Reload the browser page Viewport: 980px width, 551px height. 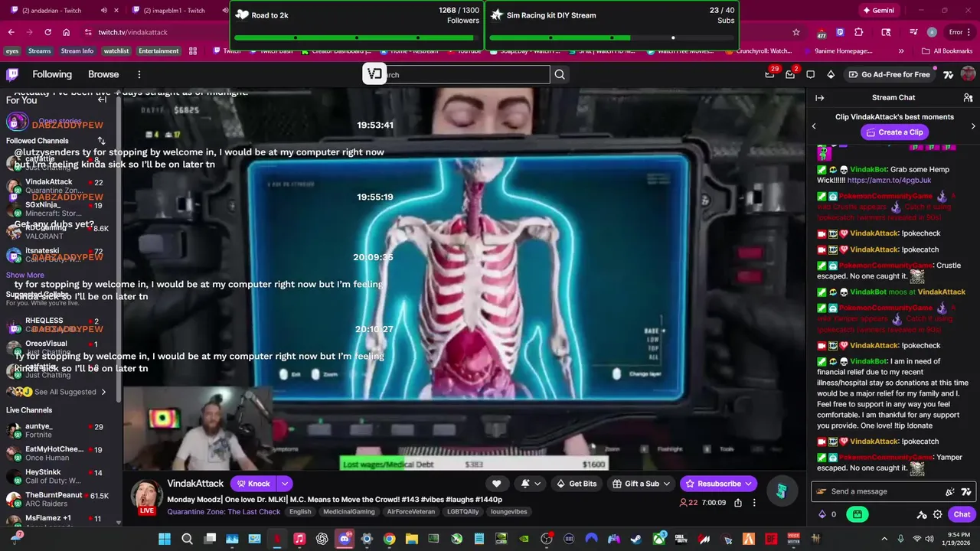pyautogui.click(x=47, y=32)
